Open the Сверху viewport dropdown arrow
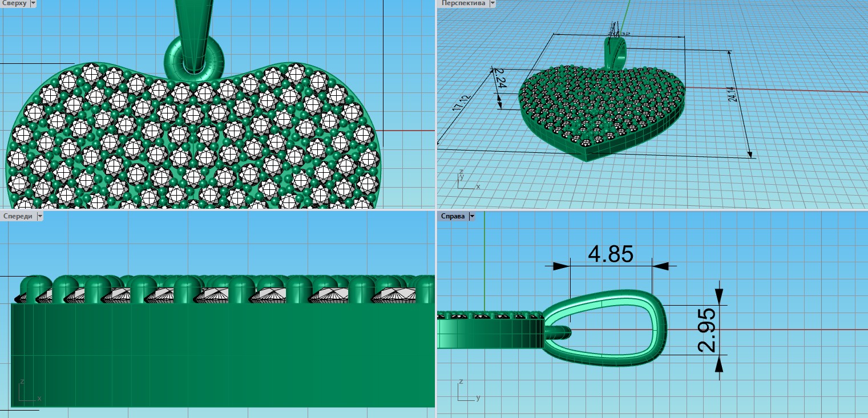868x418 pixels. [x=33, y=3]
